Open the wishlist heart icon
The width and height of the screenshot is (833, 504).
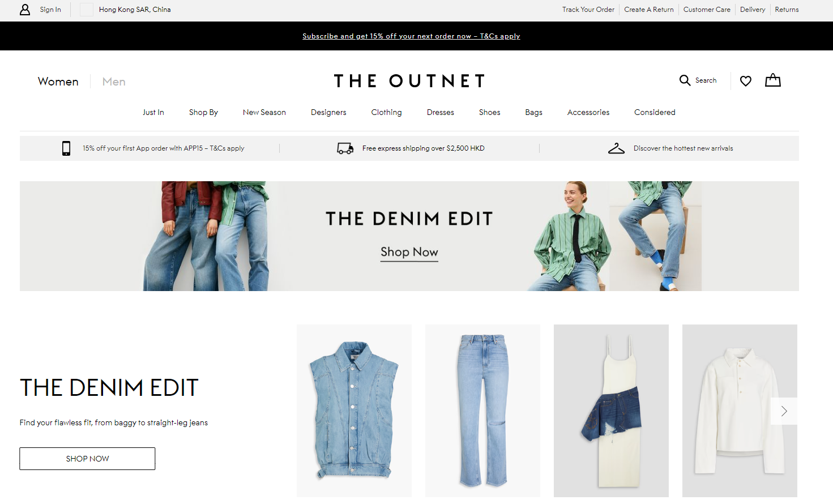coord(746,81)
